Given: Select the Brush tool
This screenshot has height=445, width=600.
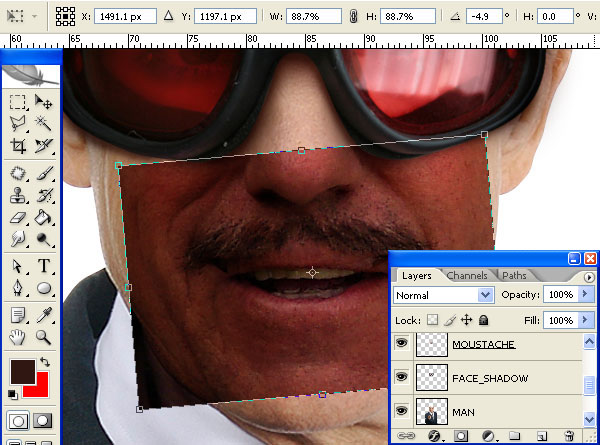Looking at the screenshot, I should click(x=44, y=174).
